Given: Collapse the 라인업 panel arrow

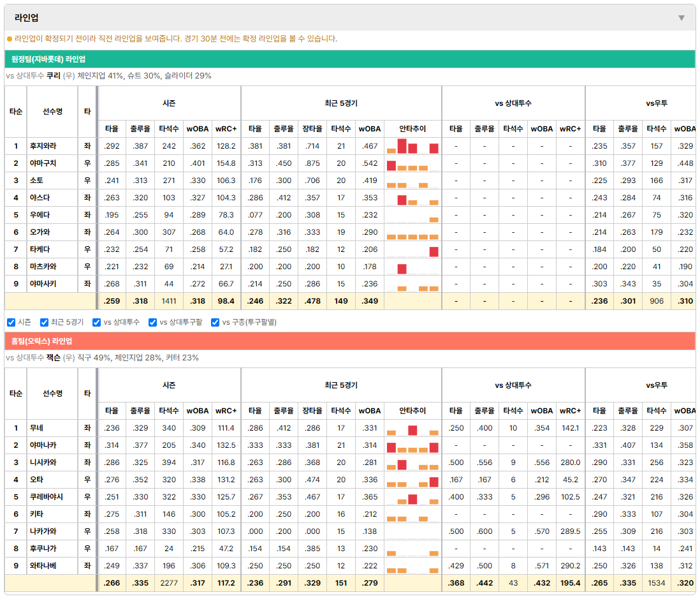Looking at the screenshot, I should (682, 18).
